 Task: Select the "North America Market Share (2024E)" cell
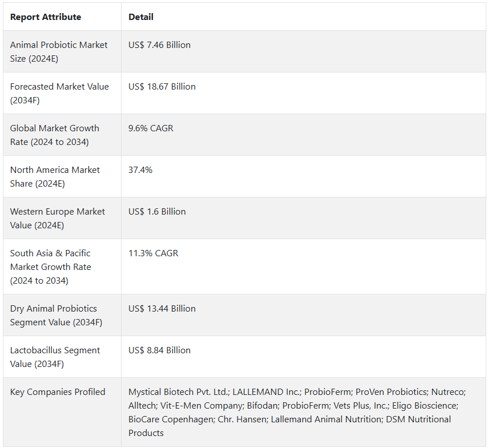point(55,176)
